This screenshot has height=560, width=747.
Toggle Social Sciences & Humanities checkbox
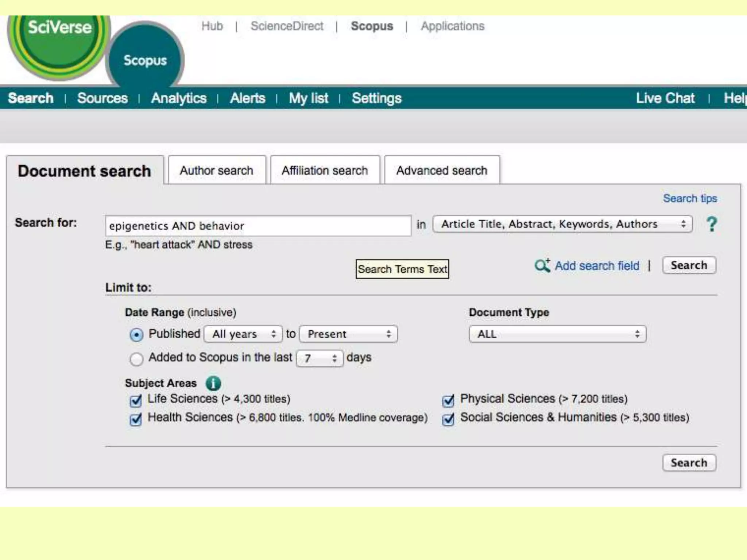pos(448,419)
